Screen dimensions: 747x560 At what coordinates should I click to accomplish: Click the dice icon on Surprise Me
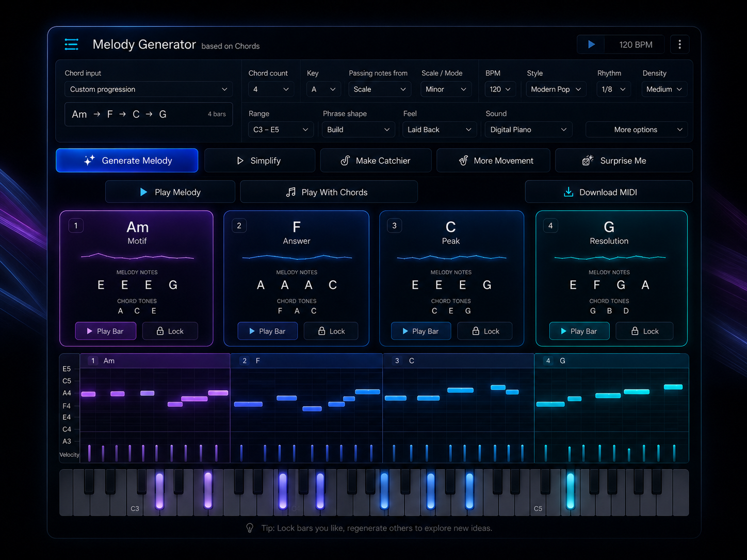588,160
